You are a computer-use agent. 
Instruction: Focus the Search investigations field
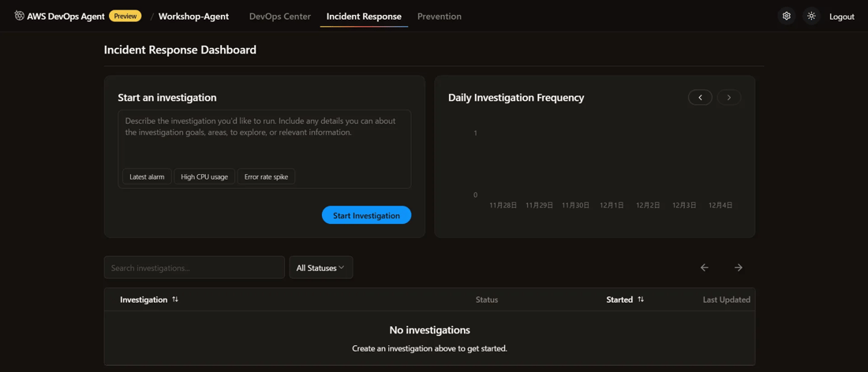tap(194, 268)
